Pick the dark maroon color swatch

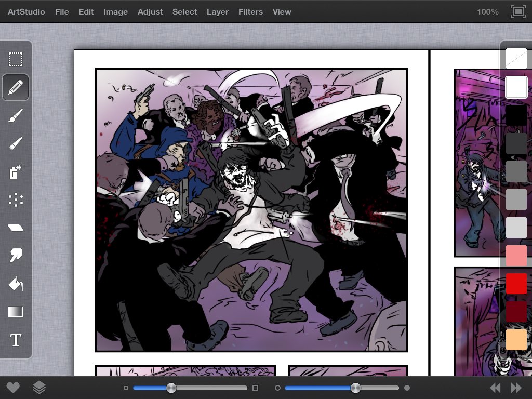click(516, 312)
